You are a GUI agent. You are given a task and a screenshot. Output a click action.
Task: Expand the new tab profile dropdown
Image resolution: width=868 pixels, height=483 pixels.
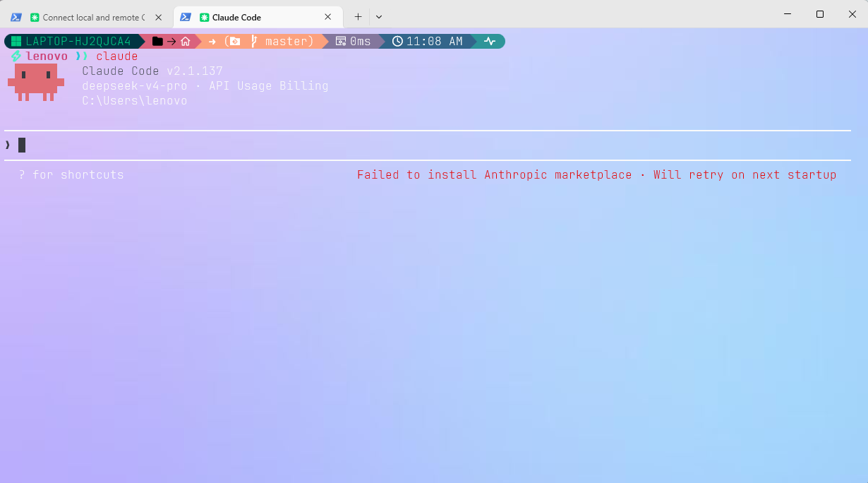click(379, 17)
